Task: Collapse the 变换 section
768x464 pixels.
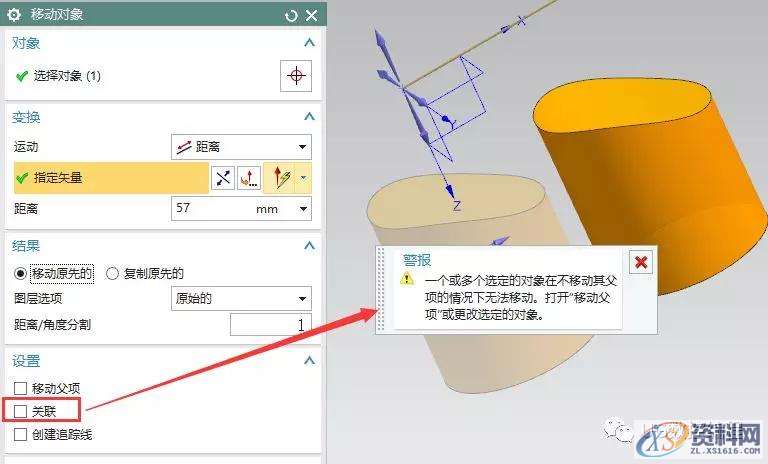Action: point(309,118)
